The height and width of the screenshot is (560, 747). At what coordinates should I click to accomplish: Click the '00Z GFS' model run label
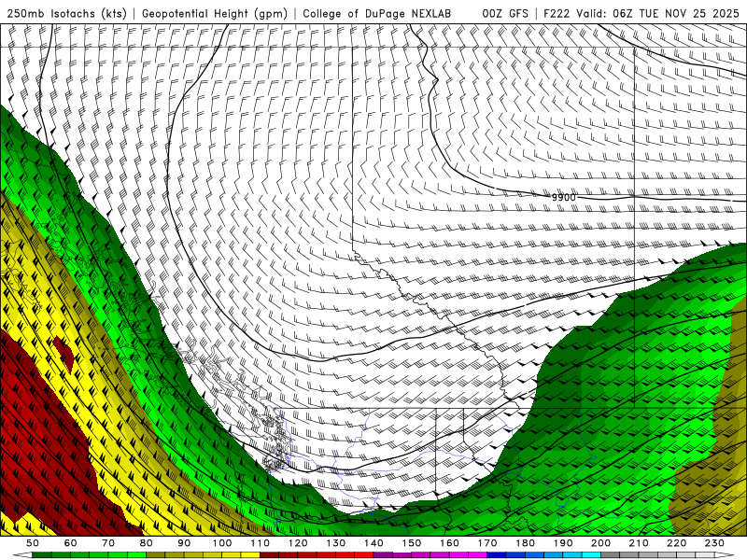[505, 13]
